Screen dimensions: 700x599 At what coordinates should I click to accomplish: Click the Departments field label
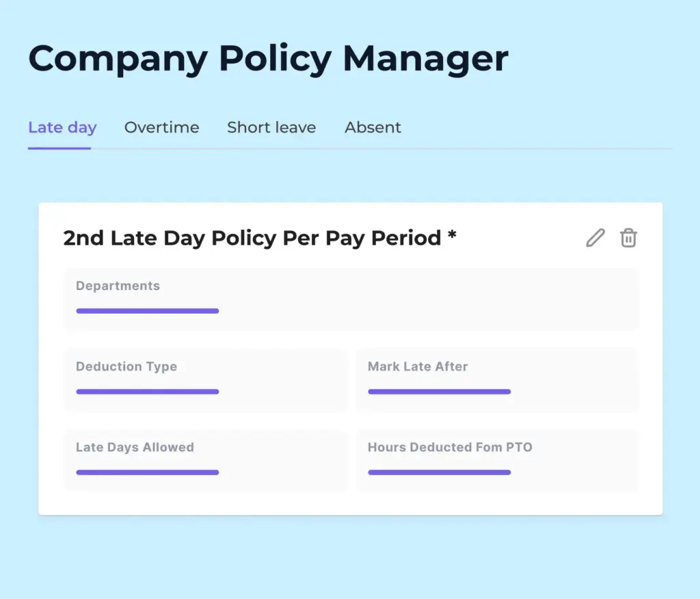(118, 286)
